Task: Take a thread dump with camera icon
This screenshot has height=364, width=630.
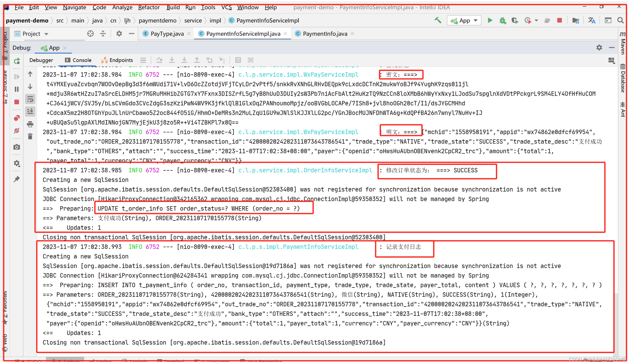Action: [x=17, y=147]
